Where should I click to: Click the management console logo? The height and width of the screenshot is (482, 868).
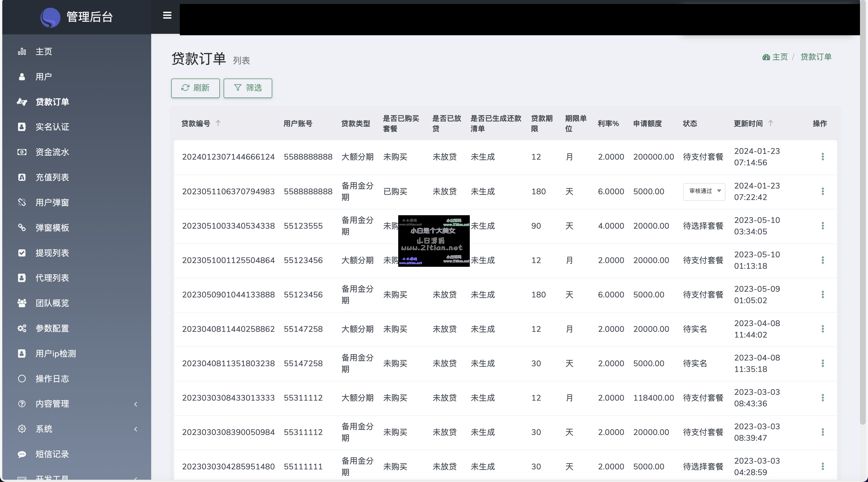(x=50, y=17)
